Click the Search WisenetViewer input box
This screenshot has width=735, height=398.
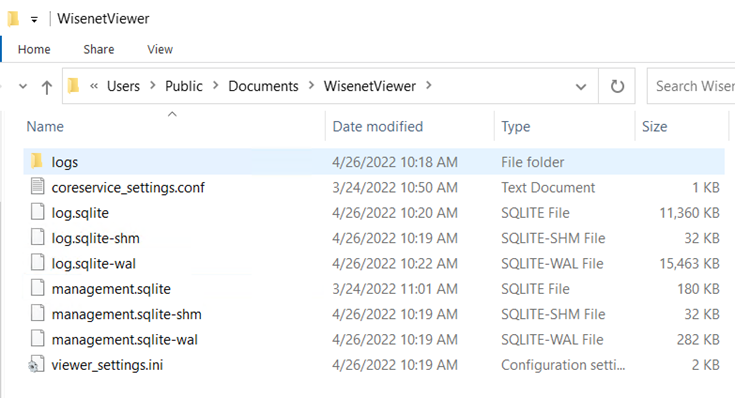[691, 86]
